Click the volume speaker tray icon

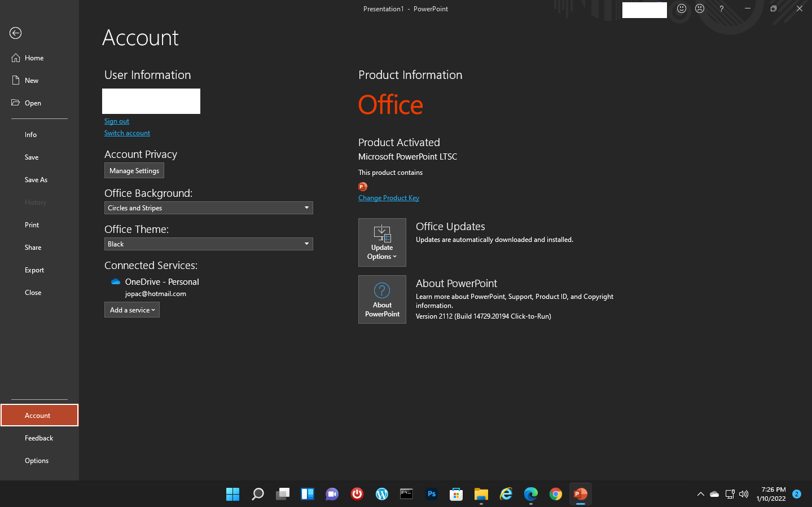tap(744, 494)
